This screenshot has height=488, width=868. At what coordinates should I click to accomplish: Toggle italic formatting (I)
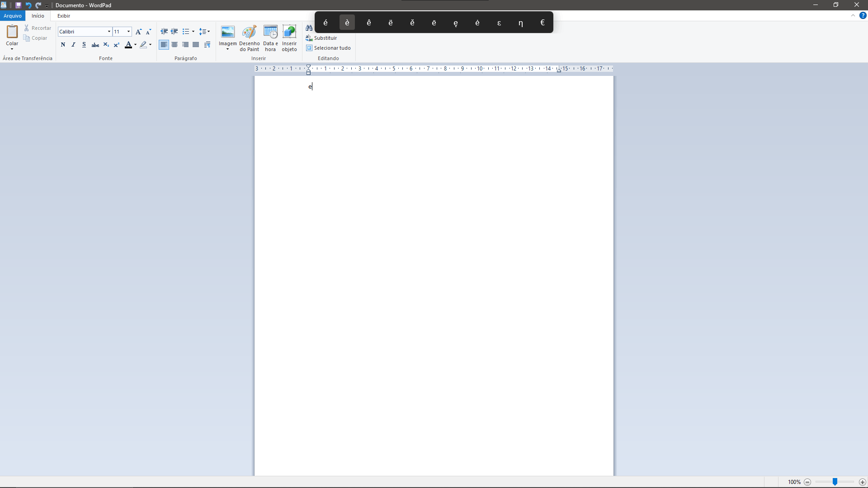pyautogui.click(x=73, y=45)
